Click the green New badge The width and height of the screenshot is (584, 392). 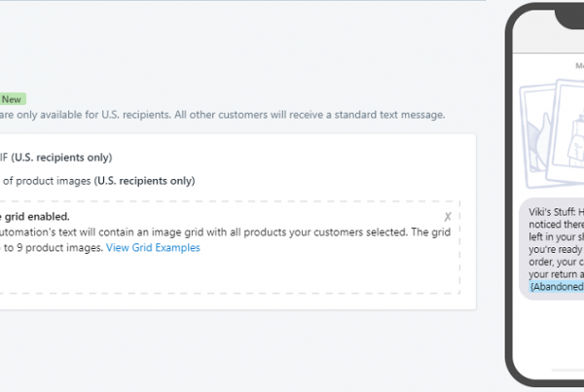coord(13,98)
